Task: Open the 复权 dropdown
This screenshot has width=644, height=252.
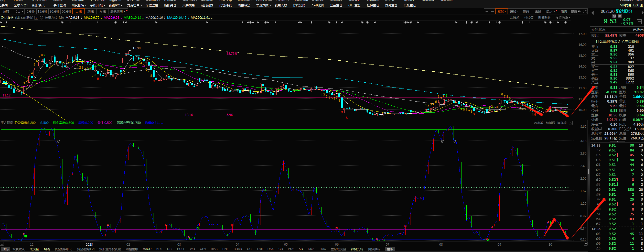Action: (x=502, y=12)
